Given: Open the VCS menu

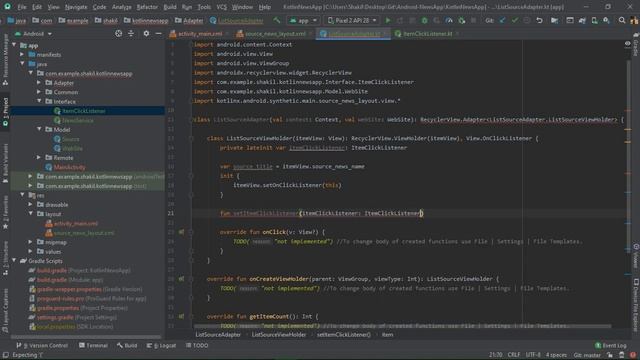Looking at the screenshot, I should [x=222, y=7].
